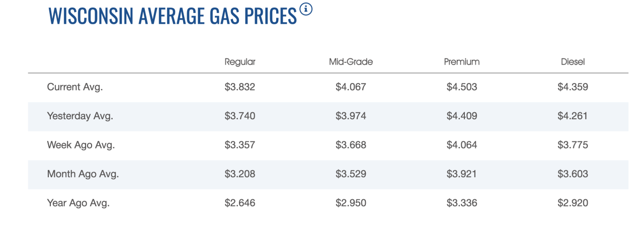Click yesterday's regular price $3.740
The image size is (644, 232).
click(240, 116)
